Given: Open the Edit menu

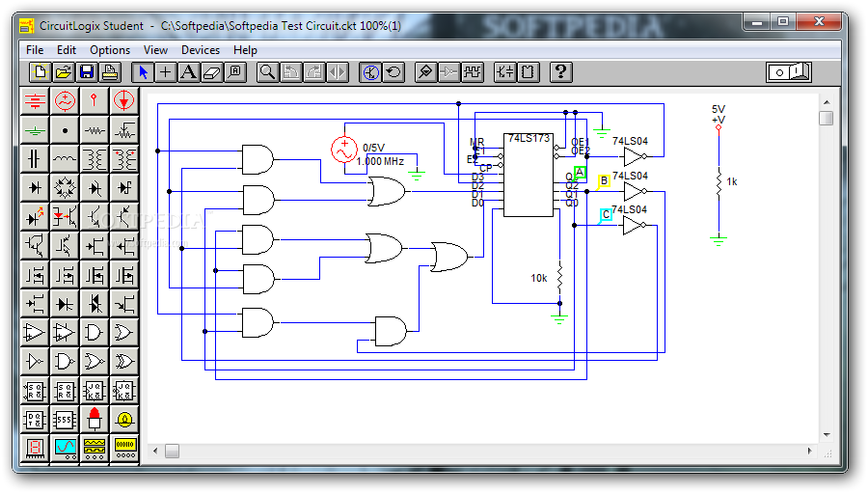Looking at the screenshot, I should point(67,50).
